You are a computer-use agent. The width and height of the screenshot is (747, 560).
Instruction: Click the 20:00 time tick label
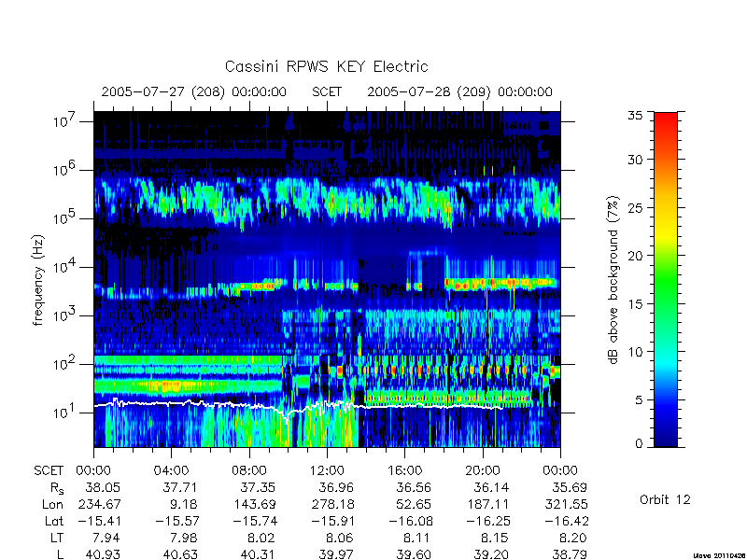483,470
